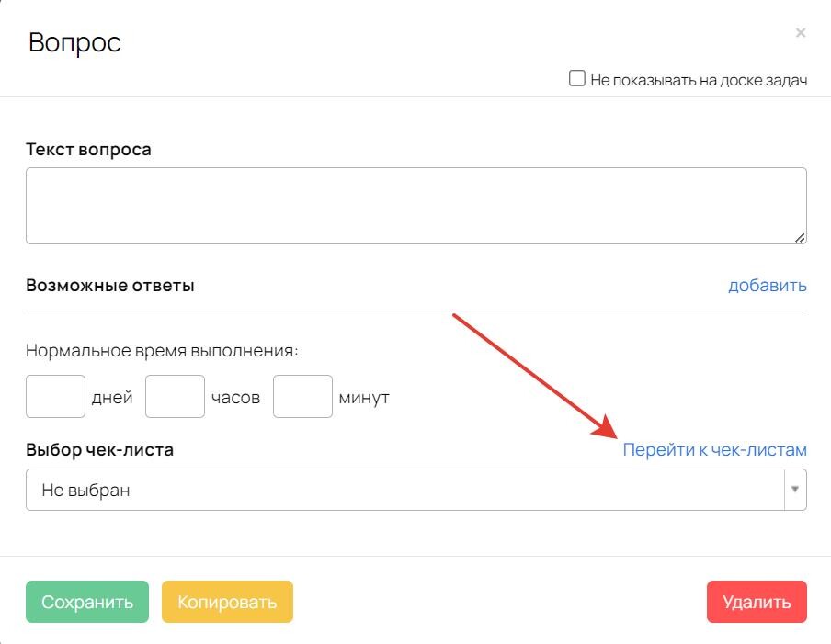The height and width of the screenshot is (644, 831).
Task: Click the Нормальное время выполнения label
Action: [x=162, y=351]
